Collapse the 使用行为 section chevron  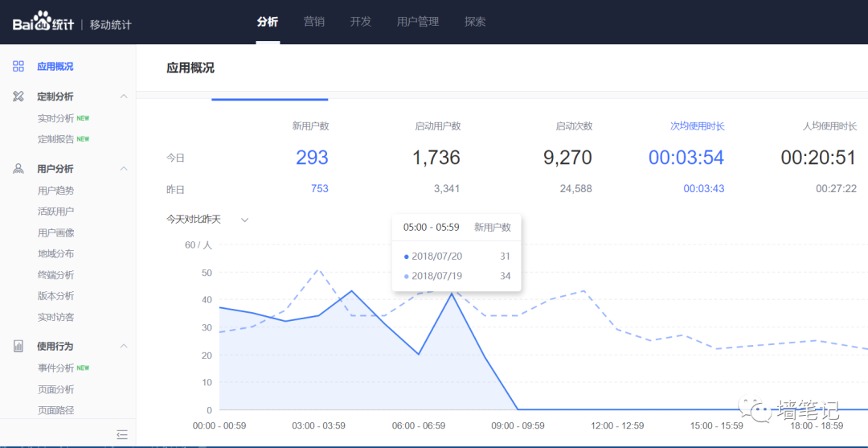[124, 346]
